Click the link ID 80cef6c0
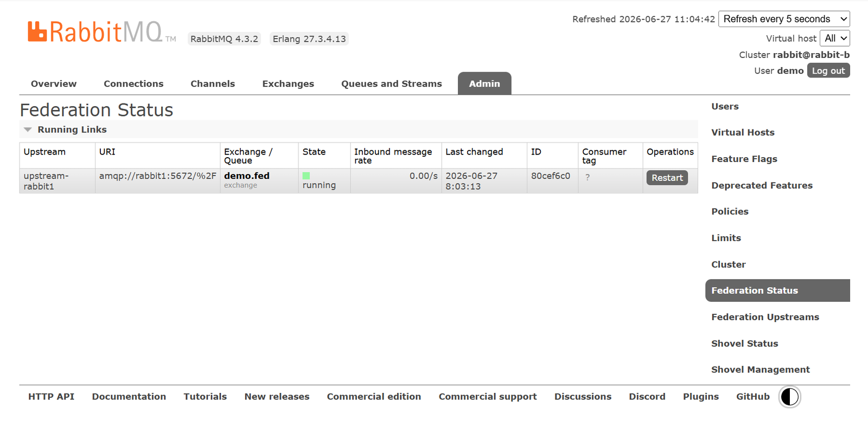868x433 pixels. [x=551, y=176]
